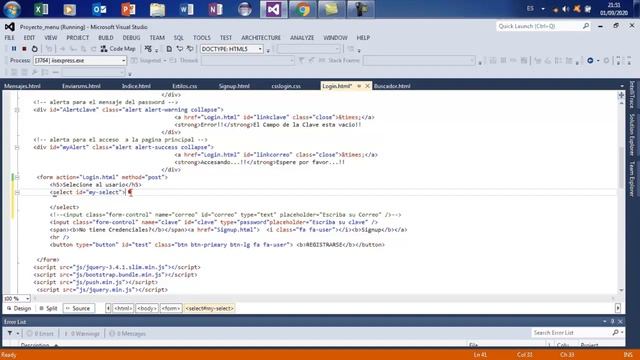The height and width of the screenshot is (360, 640).
Task: Open OneNote from the taskbar
Action: coord(215,9)
